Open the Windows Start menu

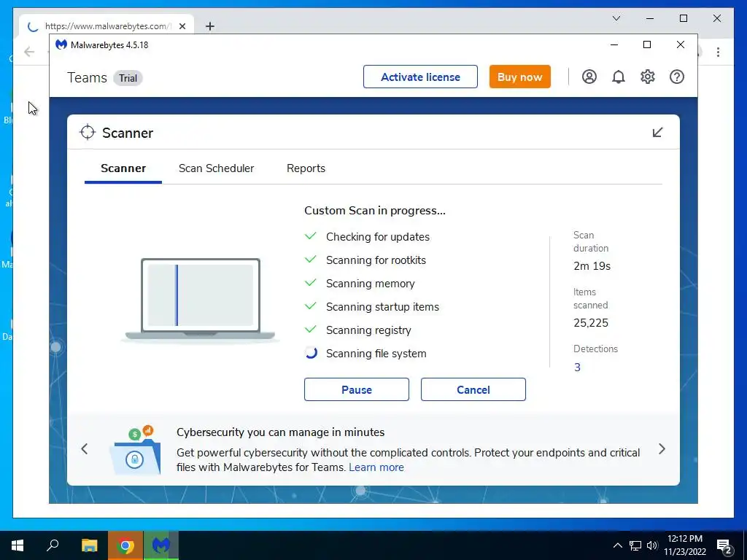18,545
